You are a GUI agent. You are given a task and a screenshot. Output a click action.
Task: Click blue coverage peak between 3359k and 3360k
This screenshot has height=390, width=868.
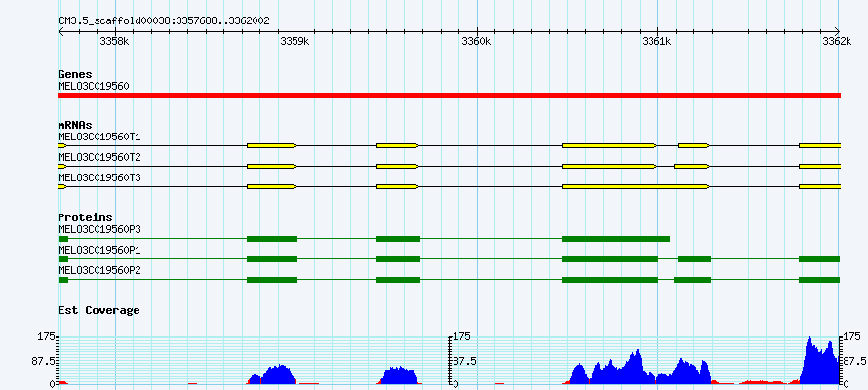(399, 376)
